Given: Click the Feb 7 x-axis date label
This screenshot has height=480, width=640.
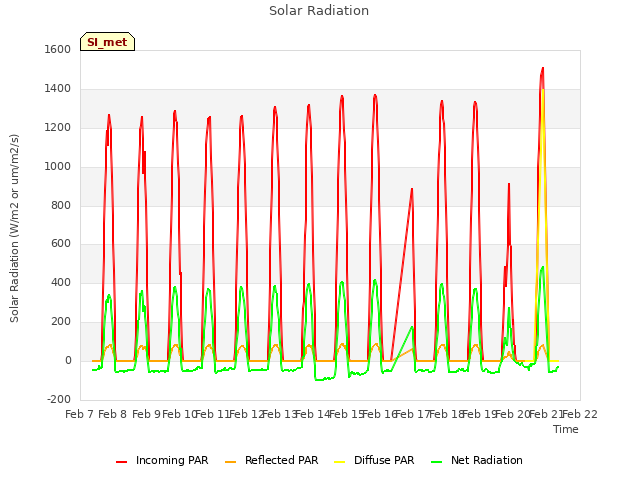Looking at the screenshot, I should (x=80, y=414).
